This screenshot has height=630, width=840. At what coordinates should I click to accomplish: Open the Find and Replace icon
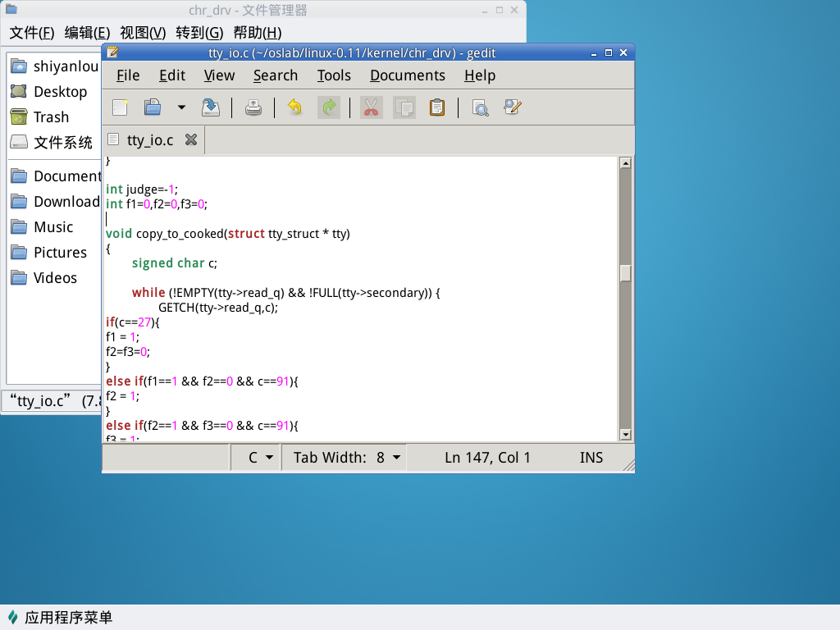point(514,107)
